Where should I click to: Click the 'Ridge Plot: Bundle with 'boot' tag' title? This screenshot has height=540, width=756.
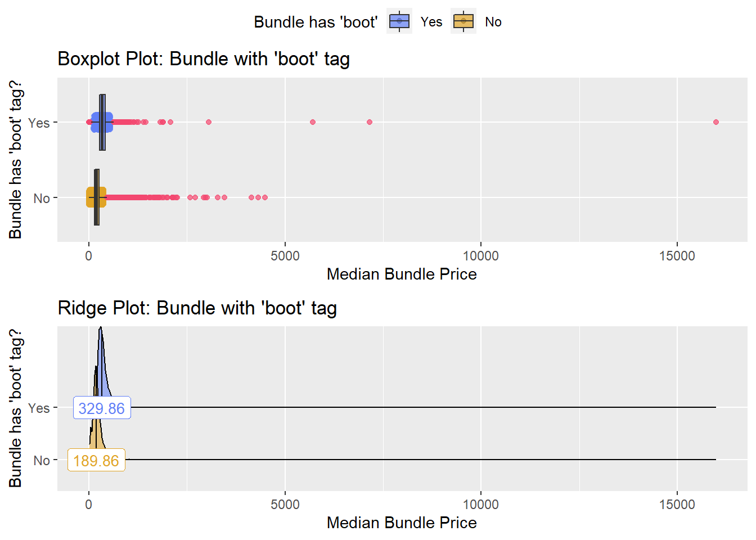point(197,308)
